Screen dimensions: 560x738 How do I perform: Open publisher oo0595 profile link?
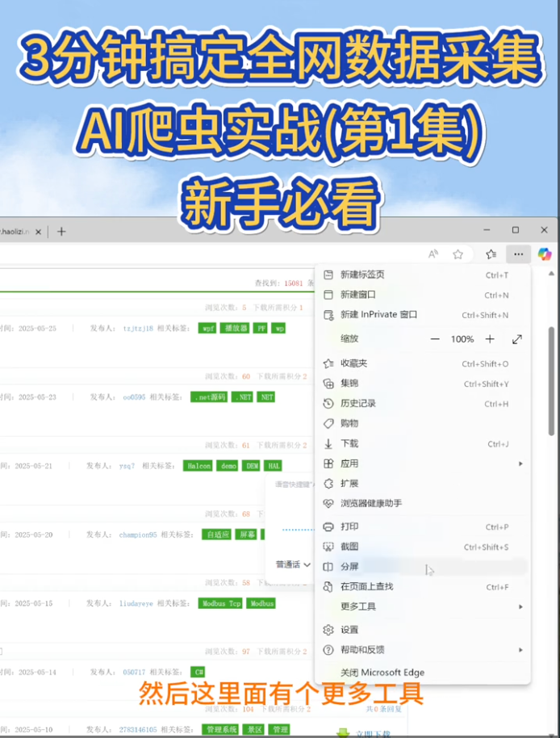(134, 397)
